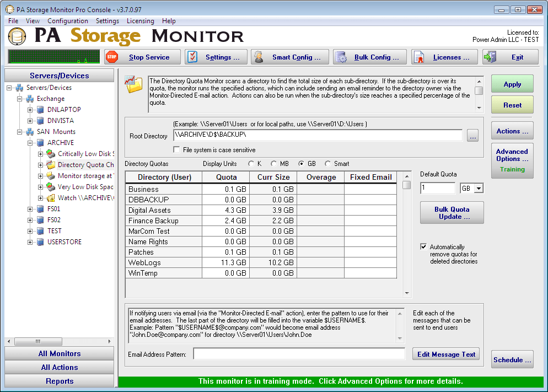548x392 pixels.
Task: Select the GB display unit radio
Action: 301,164
